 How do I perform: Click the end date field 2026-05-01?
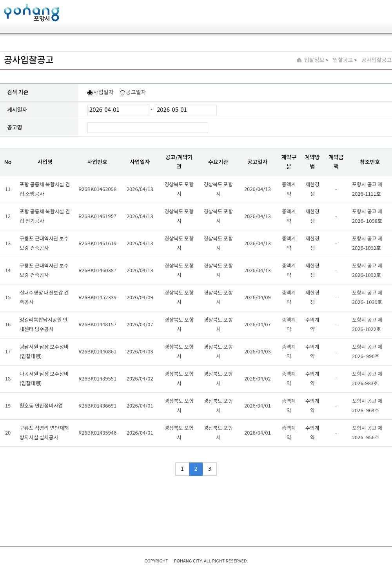(185, 110)
